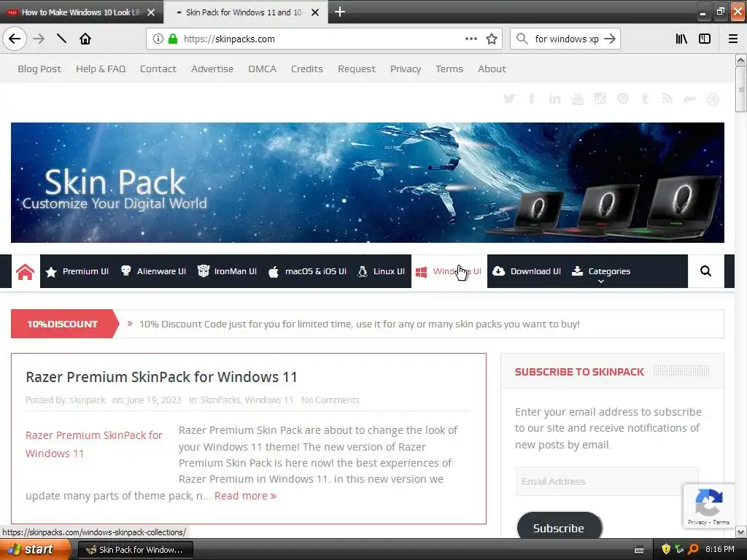
Task: Click the Skin Pack banner image
Action: tap(368, 182)
